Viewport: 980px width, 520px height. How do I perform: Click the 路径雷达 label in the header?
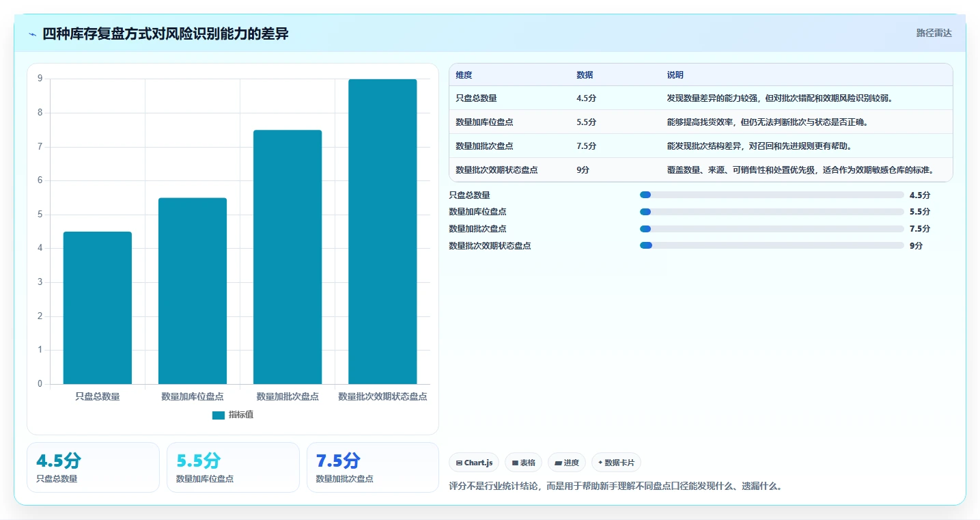[934, 33]
